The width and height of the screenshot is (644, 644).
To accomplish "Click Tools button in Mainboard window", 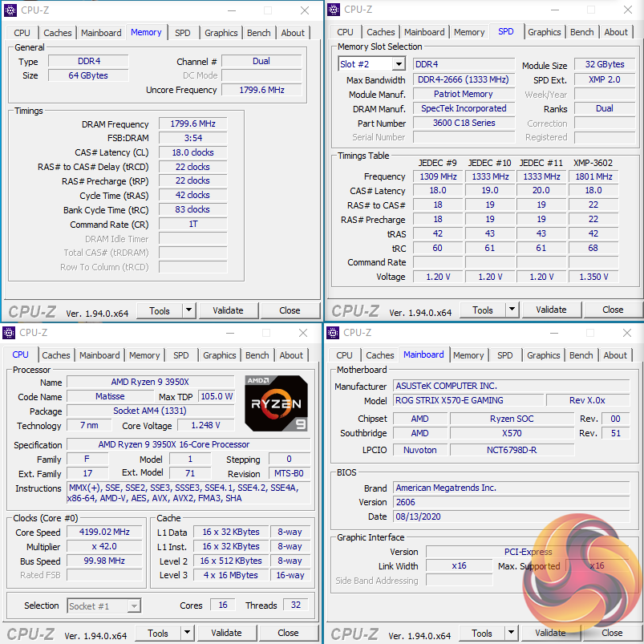I will click(482, 633).
